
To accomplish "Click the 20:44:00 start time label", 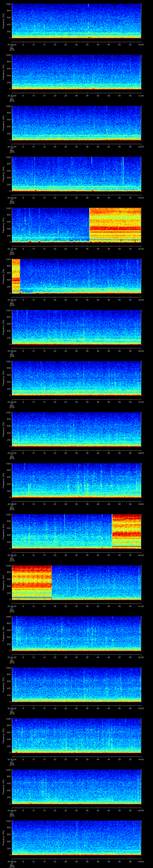I will click(12, 810).
